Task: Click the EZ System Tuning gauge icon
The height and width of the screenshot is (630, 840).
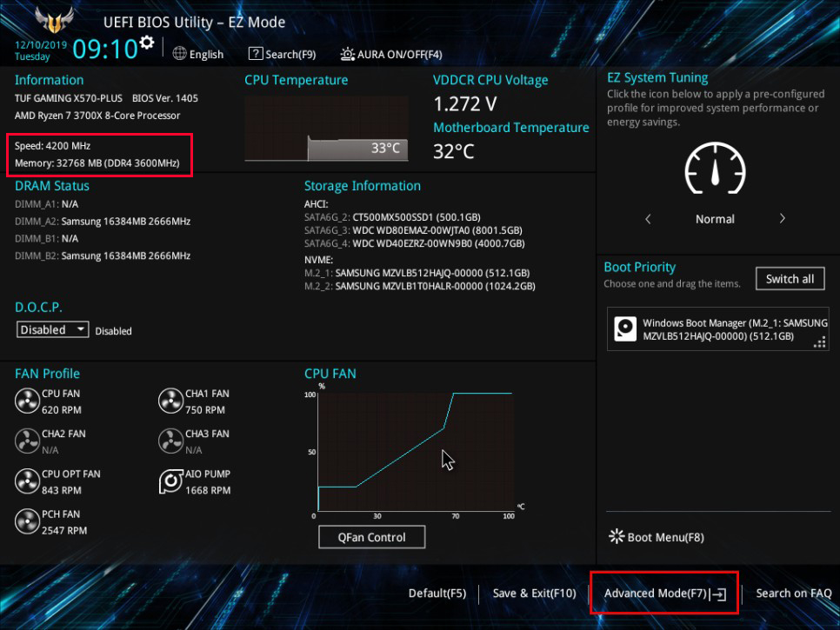Action: click(715, 169)
